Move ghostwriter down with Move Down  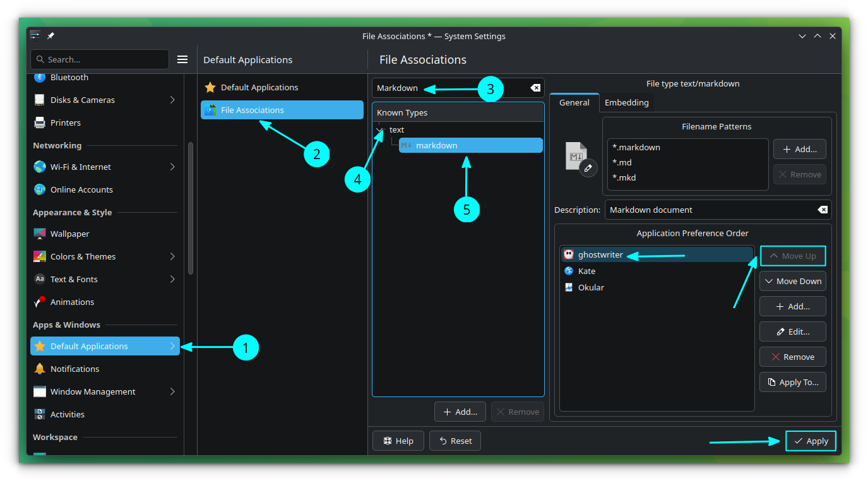pos(793,281)
